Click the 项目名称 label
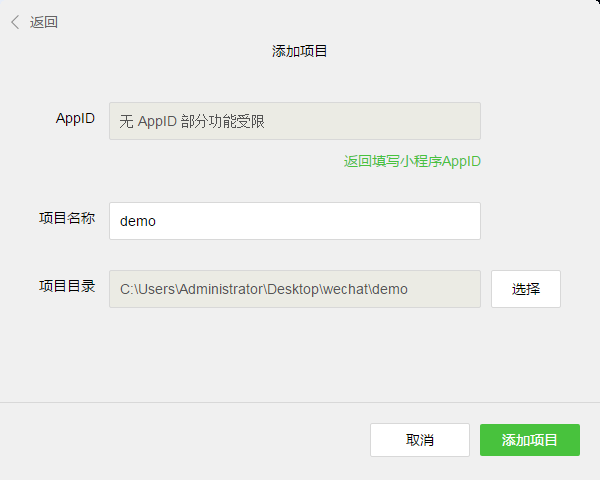This screenshot has width=600, height=480. pyautogui.click(x=67, y=219)
